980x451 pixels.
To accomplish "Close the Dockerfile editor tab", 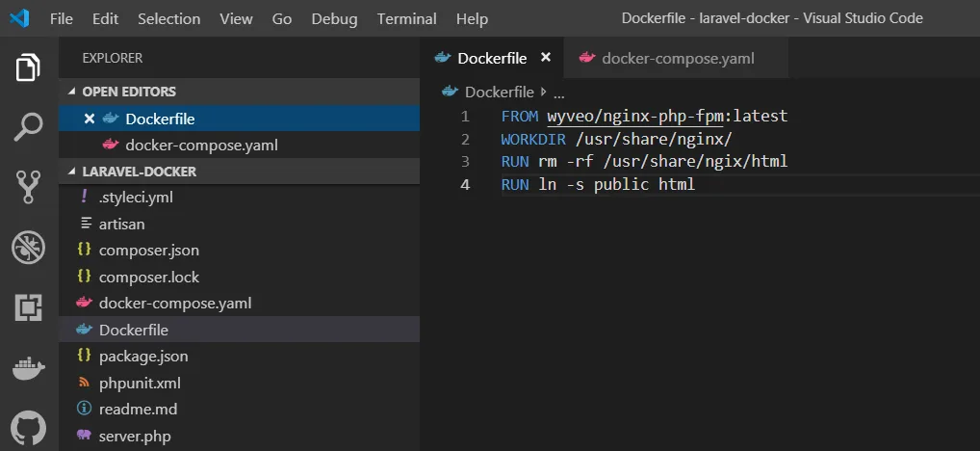I will tap(546, 58).
